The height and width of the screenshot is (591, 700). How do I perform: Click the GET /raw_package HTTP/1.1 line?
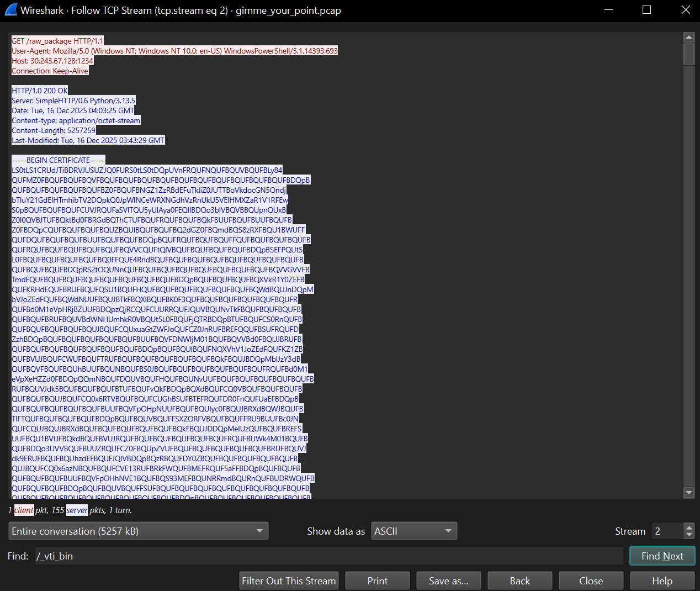tap(57, 41)
